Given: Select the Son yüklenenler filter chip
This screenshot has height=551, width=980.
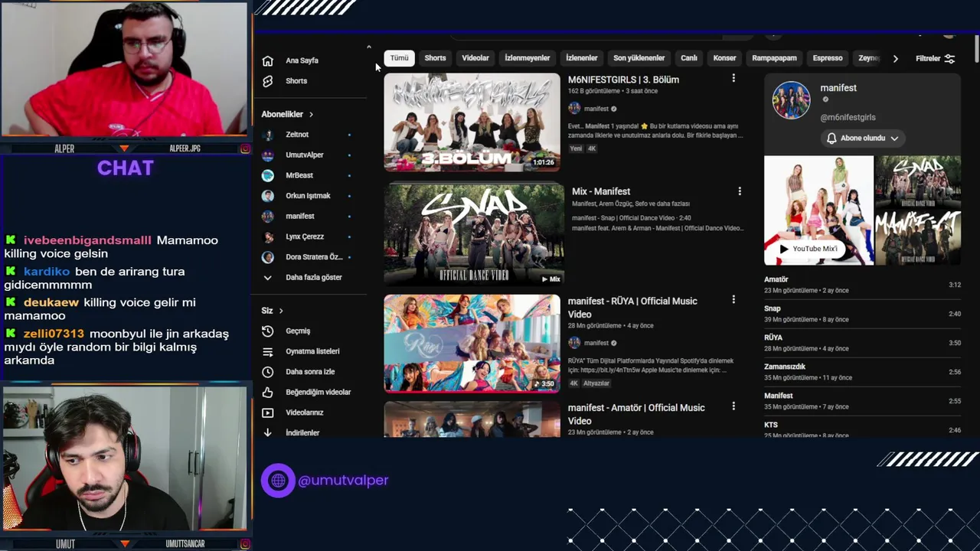Looking at the screenshot, I should 639,58.
